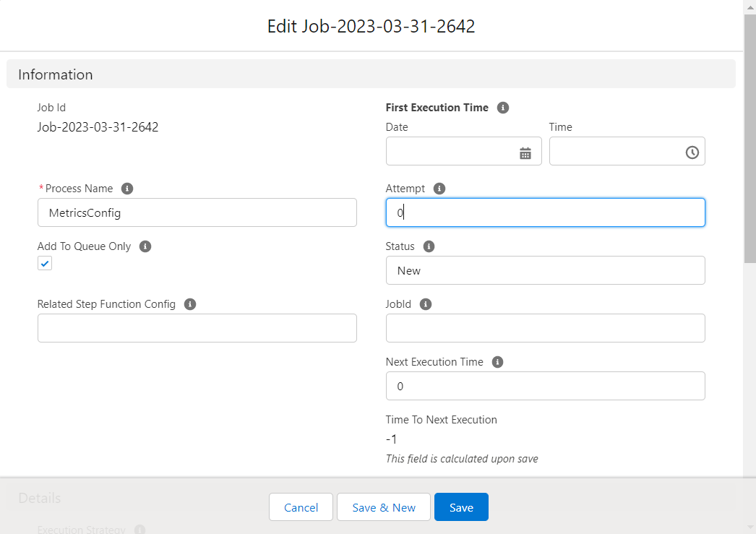Collapse the Information section header
This screenshot has height=534, width=756.
56,74
